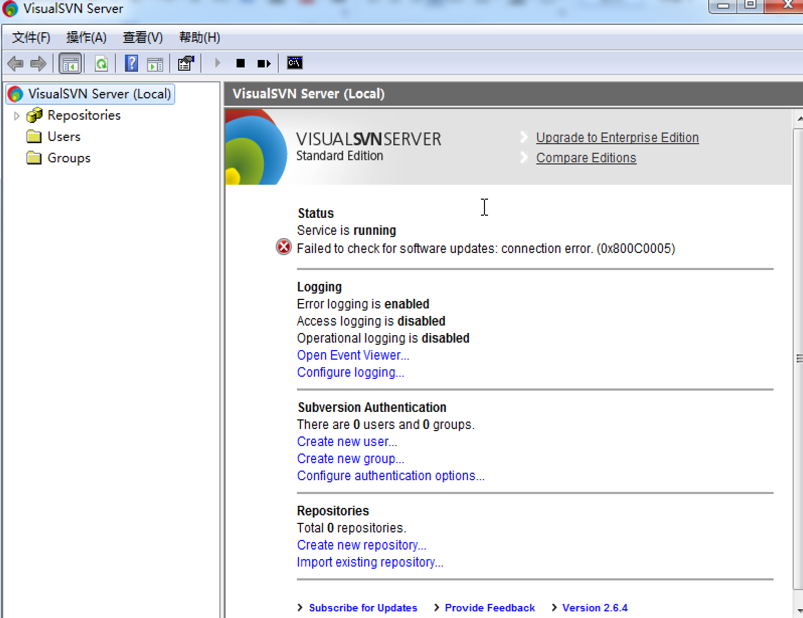
Task: Open the 帮助(H) menu
Action: click(x=200, y=37)
